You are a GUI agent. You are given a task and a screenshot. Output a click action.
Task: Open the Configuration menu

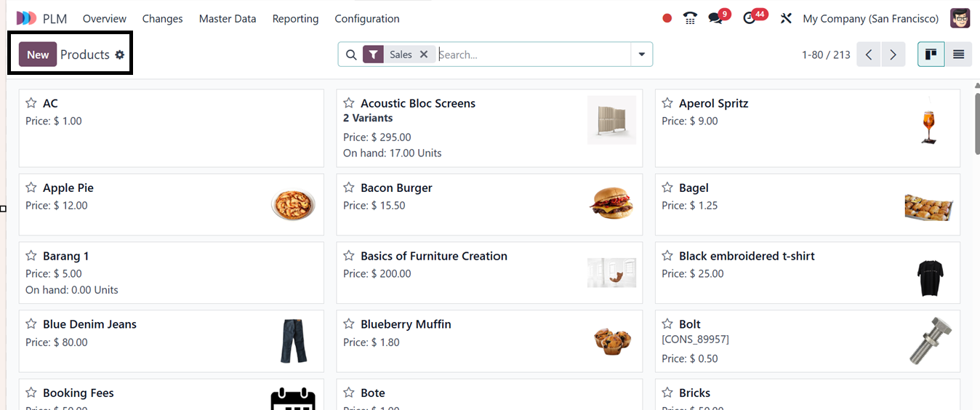[366, 18]
